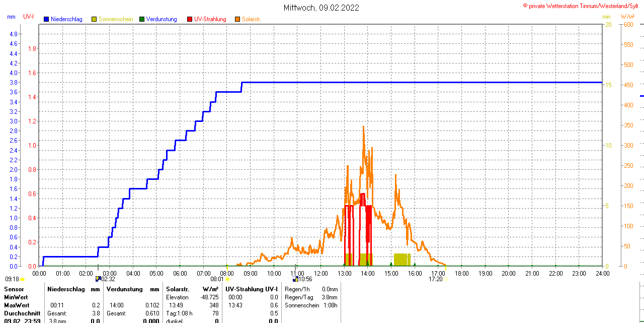
Task: Click the chart title Mittwoch, 09.02.2022
Action: click(x=321, y=8)
